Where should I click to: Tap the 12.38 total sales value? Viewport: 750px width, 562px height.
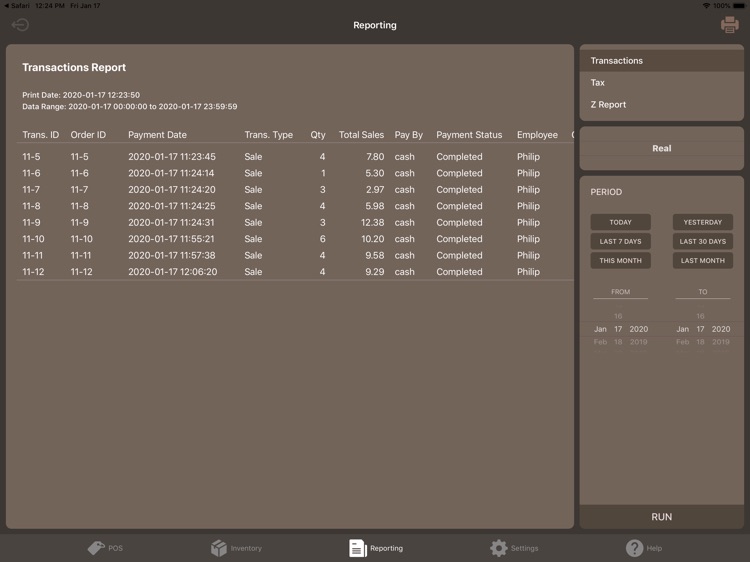373,222
